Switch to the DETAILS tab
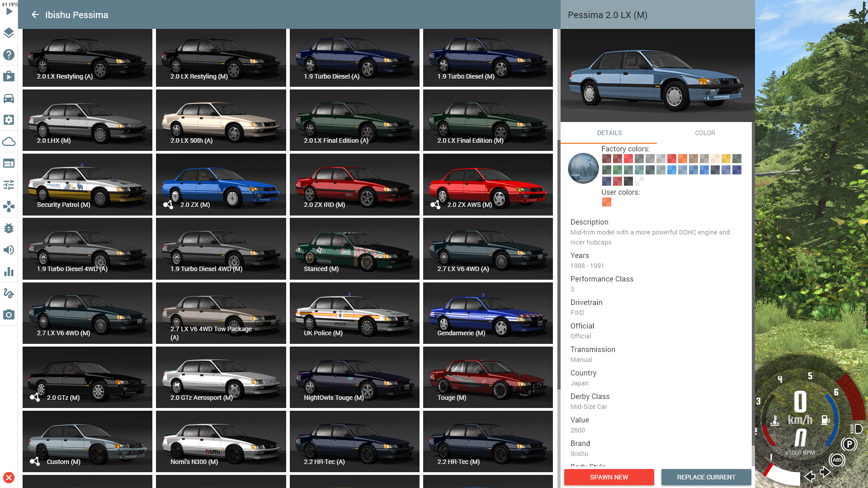Viewport: 868px width, 488px height. [x=609, y=133]
